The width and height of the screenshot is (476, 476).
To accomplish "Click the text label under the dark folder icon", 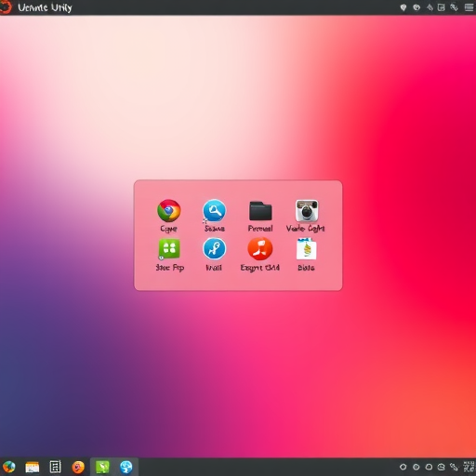I will pyautogui.click(x=260, y=229).
